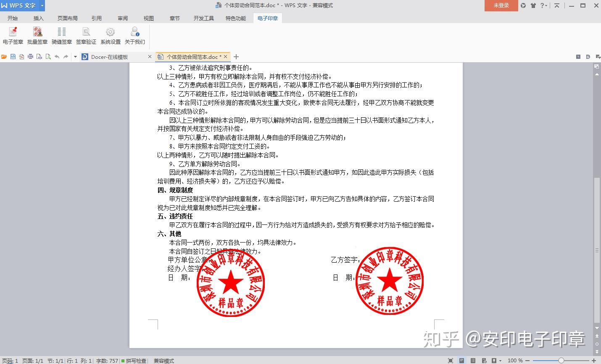Click the 未登录 login button
The width and height of the screenshot is (601, 364).
(501, 6)
